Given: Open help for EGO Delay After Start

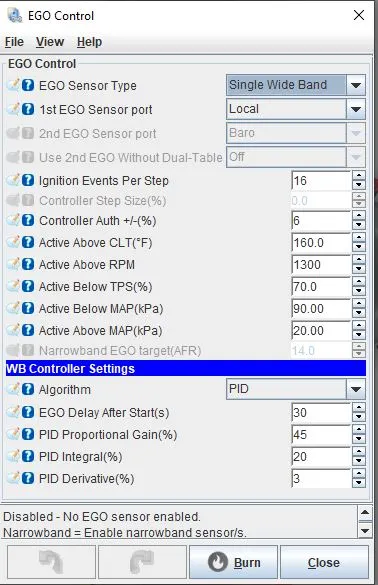Looking at the screenshot, I should pos(28,413).
